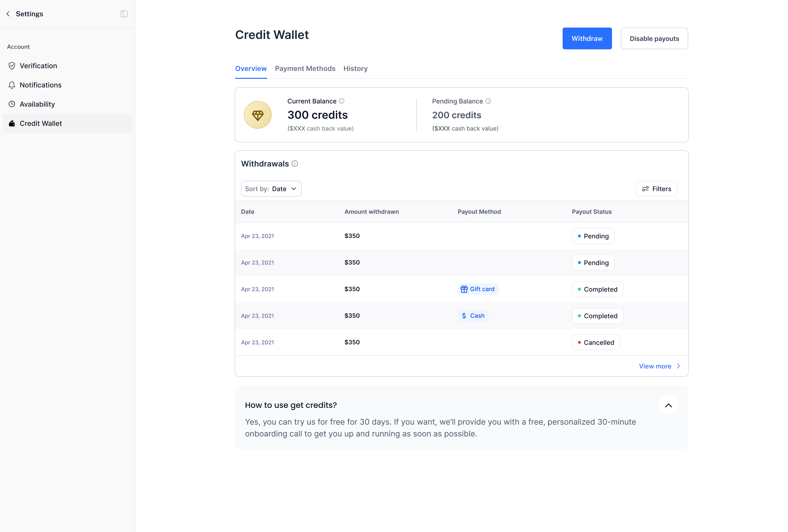Click the Disable payouts button

(654, 39)
